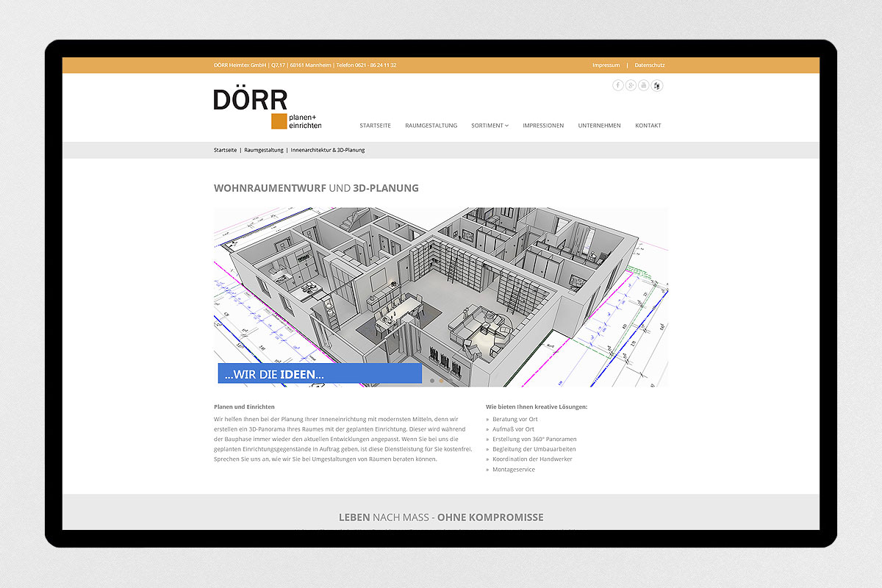Click Startseite in the breadcrumb trail
Viewport: 882px width, 588px height.
point(225,150)
